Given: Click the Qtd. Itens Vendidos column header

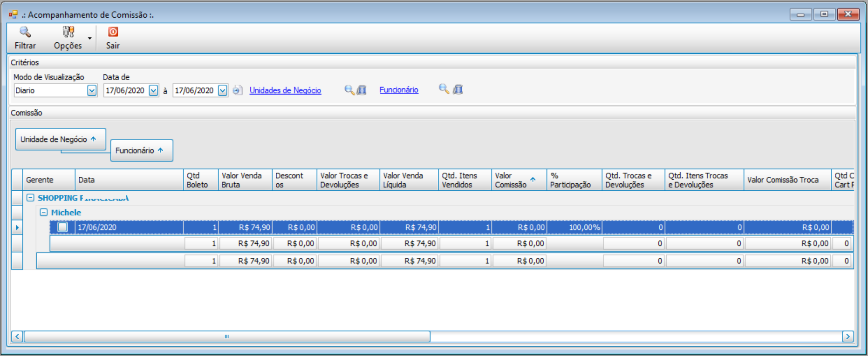Looking at the screenshot, I should click(x=465, y=180).
